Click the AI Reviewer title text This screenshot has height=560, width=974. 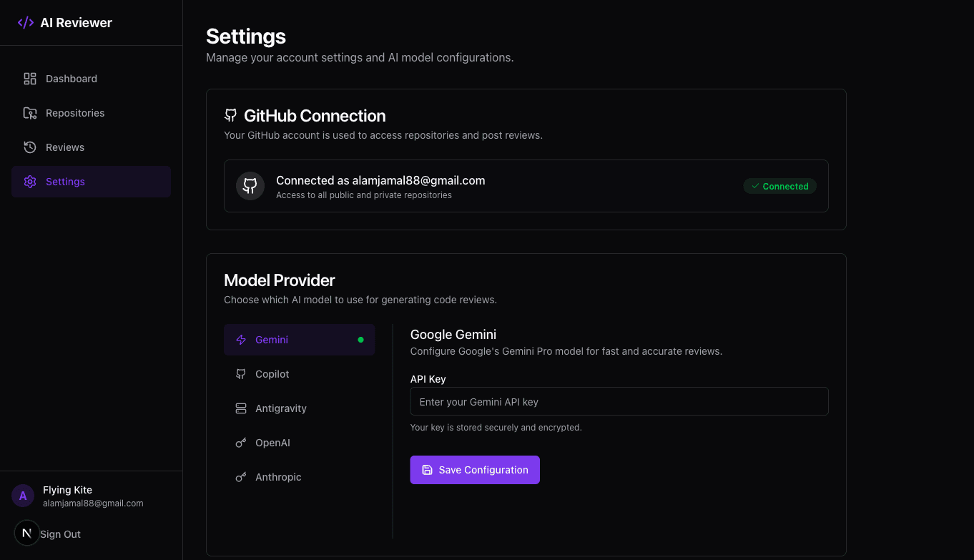(x=76, y=23)
